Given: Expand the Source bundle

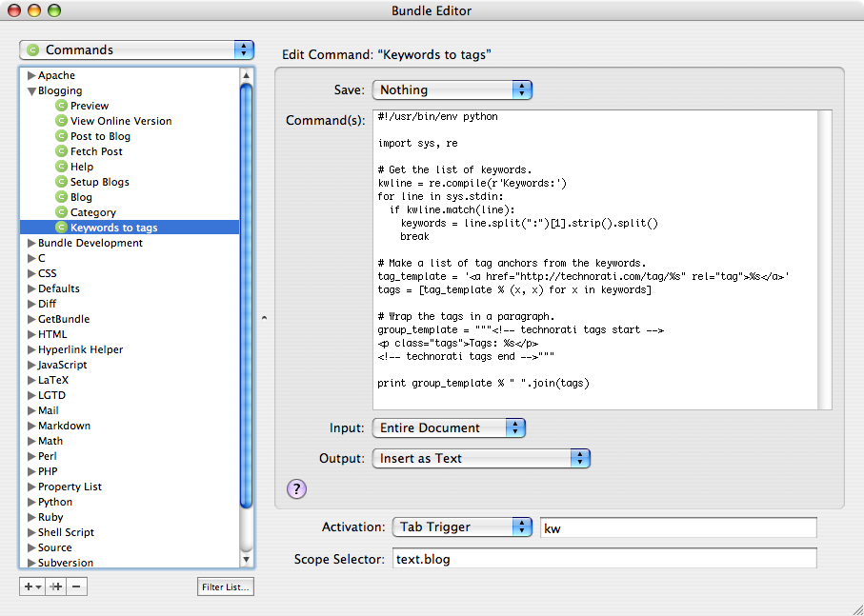Looking at the screenshot, I should [31, 547].
